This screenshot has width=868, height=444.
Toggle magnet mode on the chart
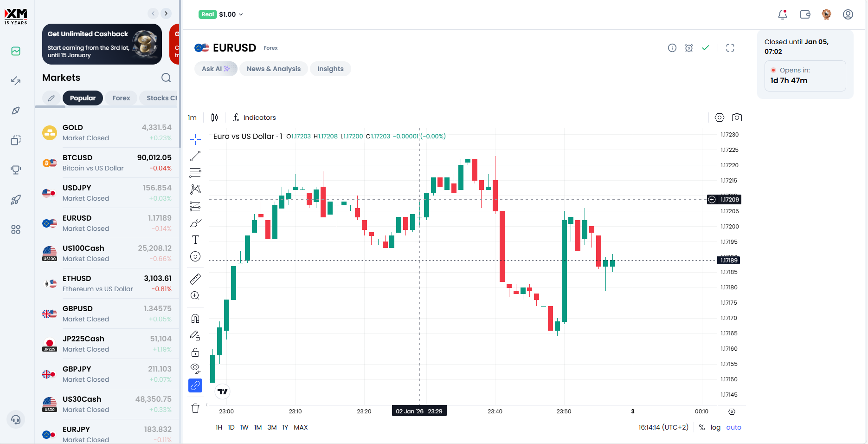tap(195, 319)
